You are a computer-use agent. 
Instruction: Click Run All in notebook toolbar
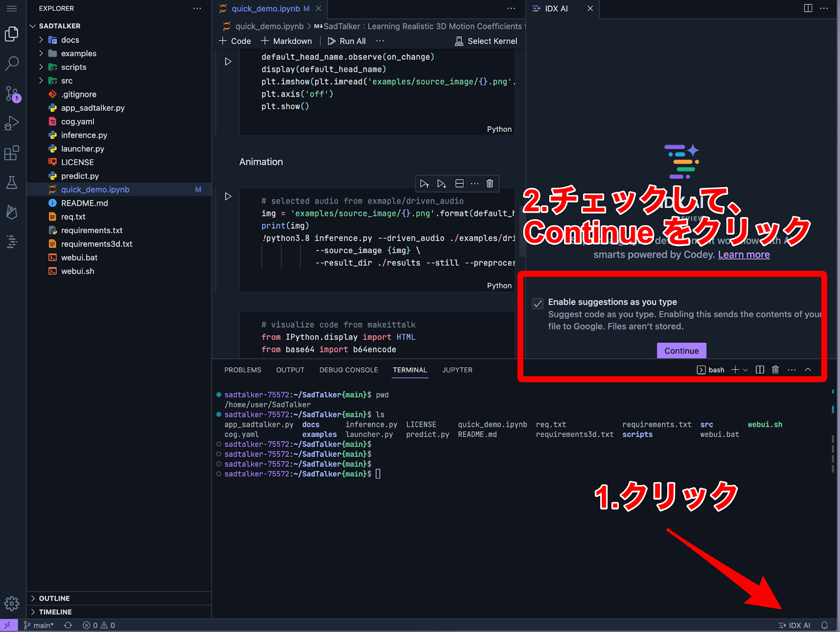pos(346,41)
